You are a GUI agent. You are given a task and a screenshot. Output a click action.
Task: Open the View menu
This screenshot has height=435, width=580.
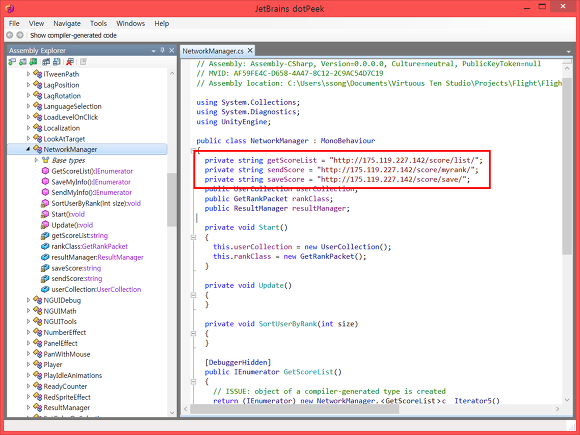(36, 23)
